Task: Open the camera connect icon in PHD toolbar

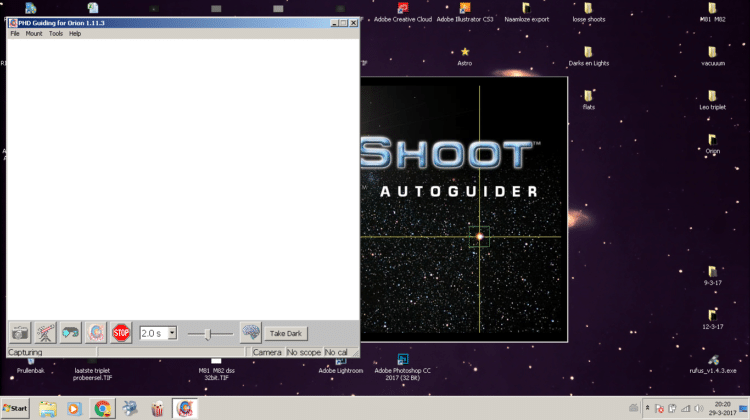Action: [20, 333]
